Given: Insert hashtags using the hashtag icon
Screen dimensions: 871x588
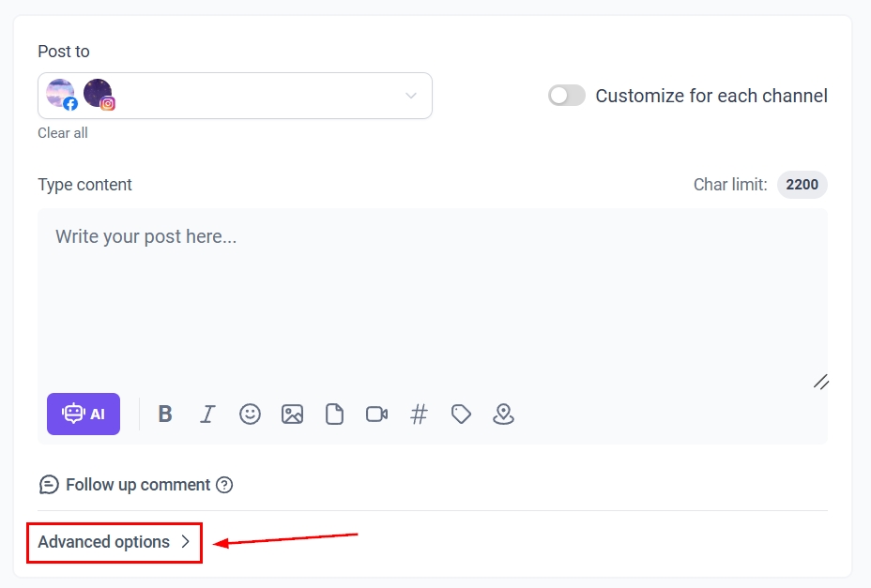Looking at the screenshot, I should coord(419,414).
